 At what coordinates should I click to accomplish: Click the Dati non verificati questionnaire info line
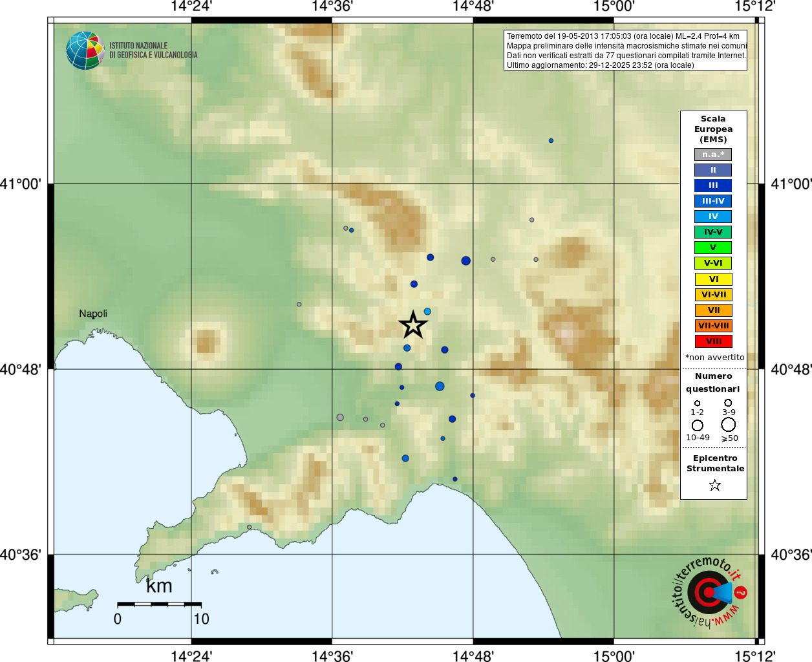point(626,56)
